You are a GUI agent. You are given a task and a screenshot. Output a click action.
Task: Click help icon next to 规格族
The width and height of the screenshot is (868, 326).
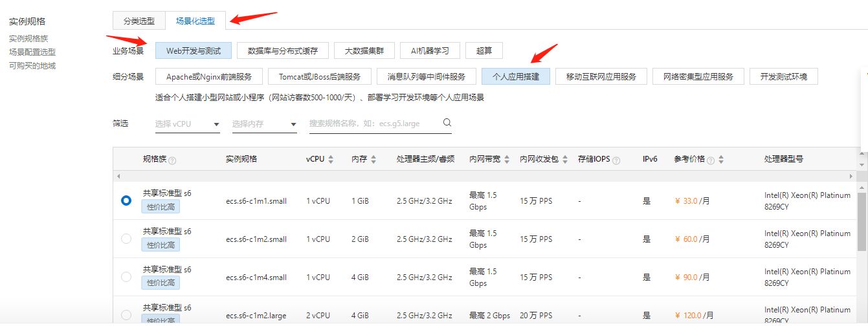click(172, 160)
